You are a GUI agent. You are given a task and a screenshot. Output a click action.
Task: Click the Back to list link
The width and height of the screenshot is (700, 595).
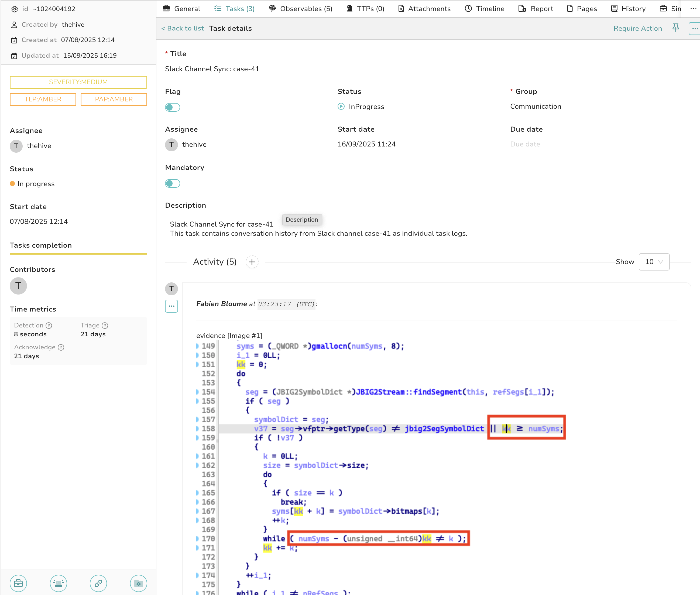pyautogui.click(x=183, y=28)
